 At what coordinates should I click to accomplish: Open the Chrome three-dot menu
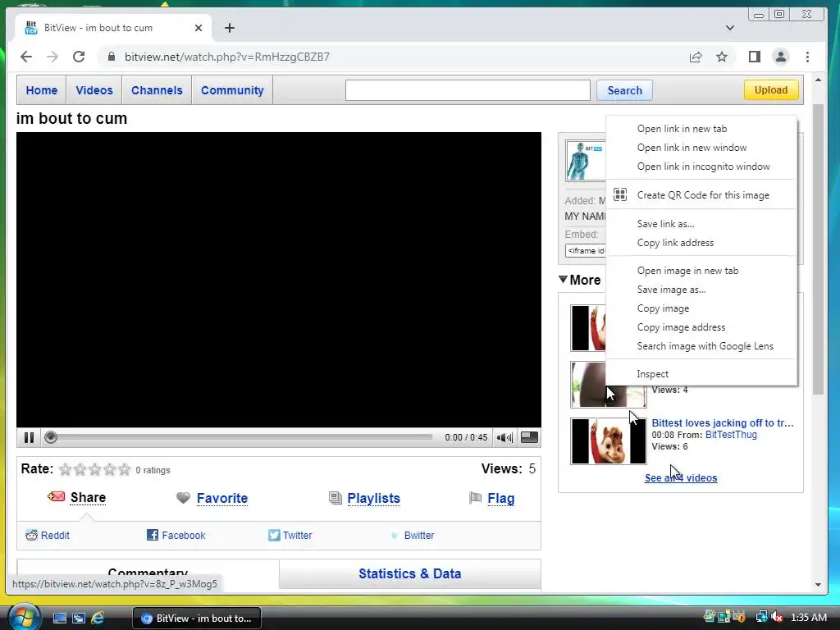[807, 57]
